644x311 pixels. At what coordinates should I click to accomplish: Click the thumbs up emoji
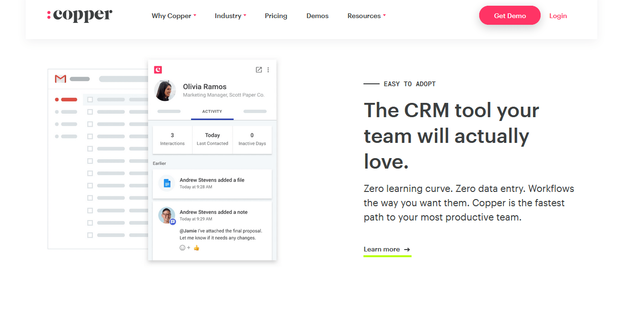[196, 248]
